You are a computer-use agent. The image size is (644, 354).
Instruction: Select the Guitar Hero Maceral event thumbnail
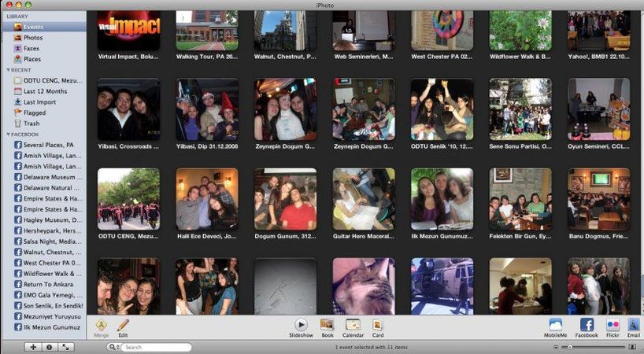(363, 199)
